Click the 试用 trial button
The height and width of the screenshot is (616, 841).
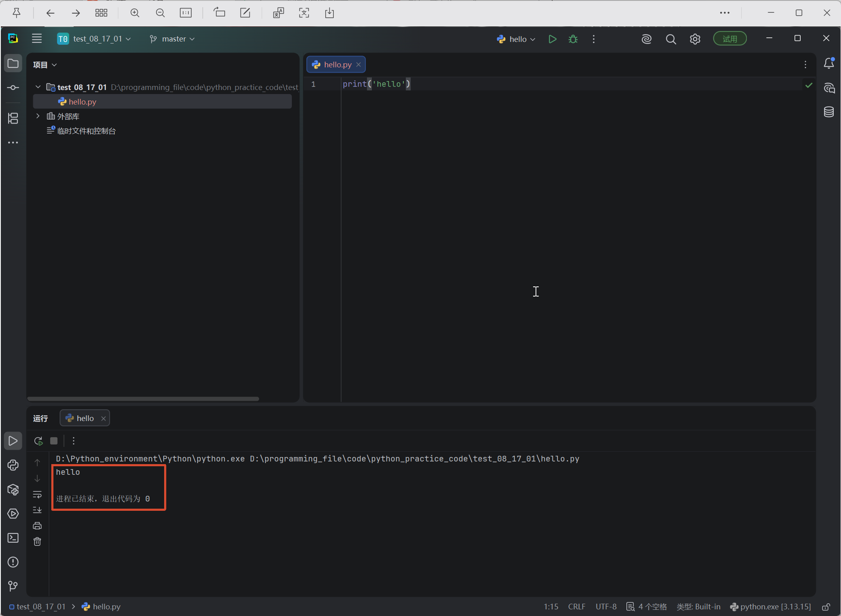point(730,39)
